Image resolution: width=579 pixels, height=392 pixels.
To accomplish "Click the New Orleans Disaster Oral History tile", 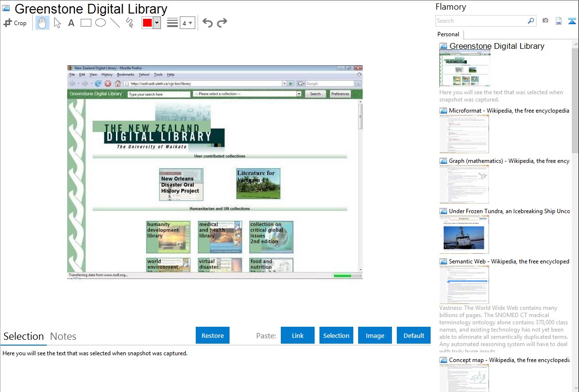I will [x=181, y=184].
